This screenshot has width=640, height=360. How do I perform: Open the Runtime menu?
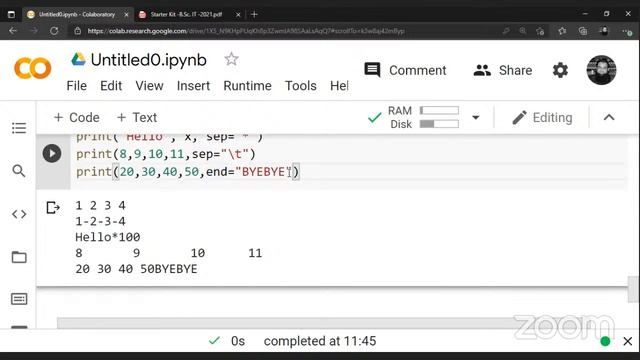click(247, 86)
